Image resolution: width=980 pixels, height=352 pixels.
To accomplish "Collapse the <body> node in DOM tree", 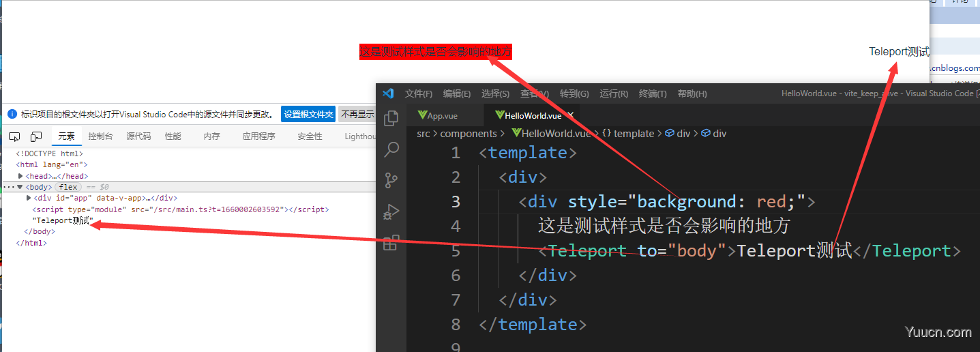I will (20, 187).
